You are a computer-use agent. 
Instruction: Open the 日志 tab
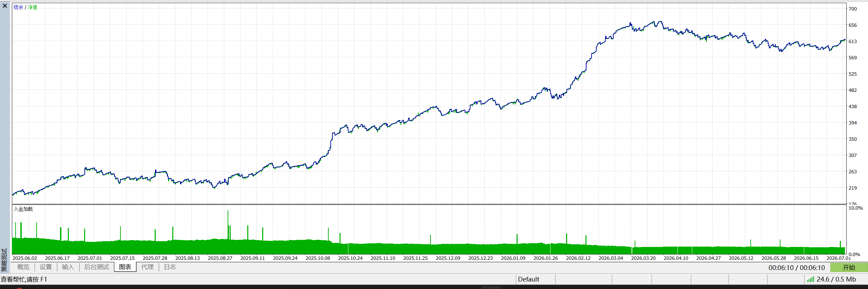click(170, 267)
